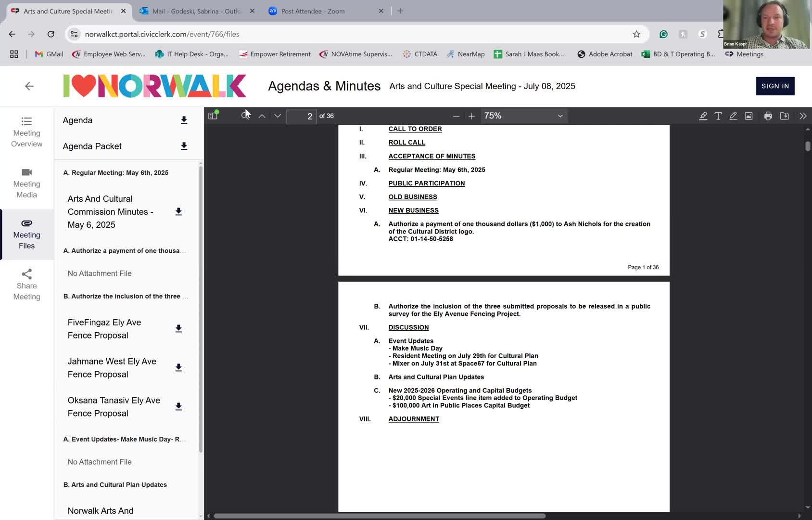
Task: Zoom out of the PDF document
Action: coord(456,116)
